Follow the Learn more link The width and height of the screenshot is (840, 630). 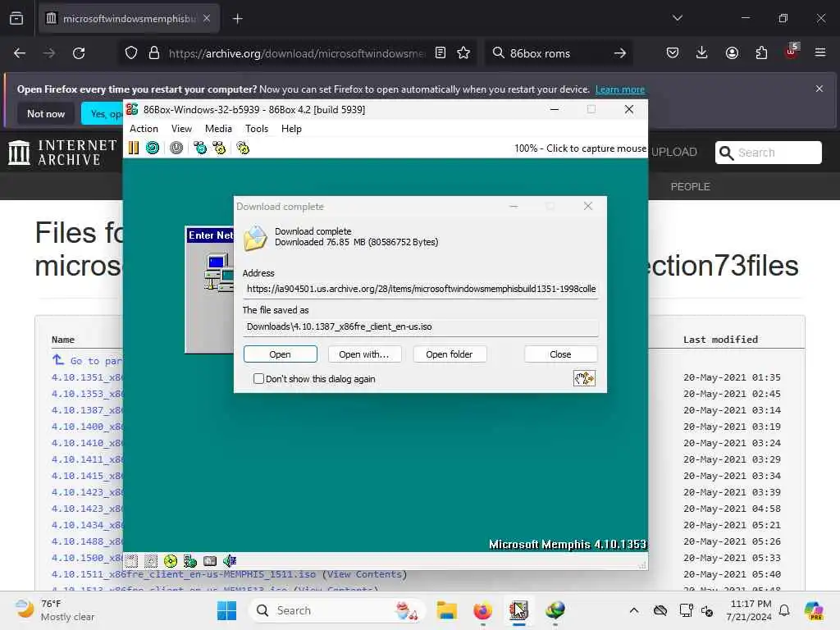[620, 89]
